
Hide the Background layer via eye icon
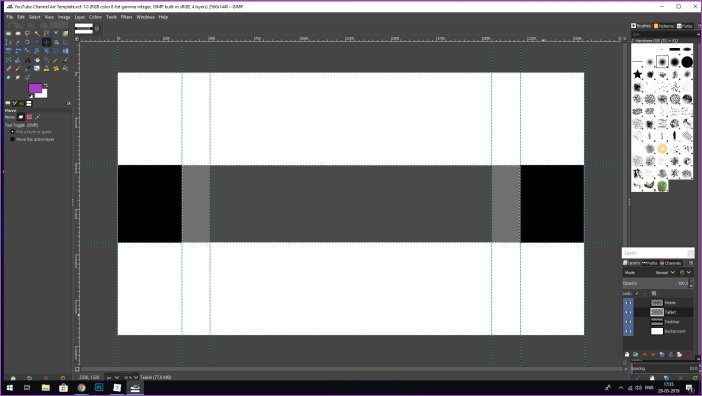point(628,331)
